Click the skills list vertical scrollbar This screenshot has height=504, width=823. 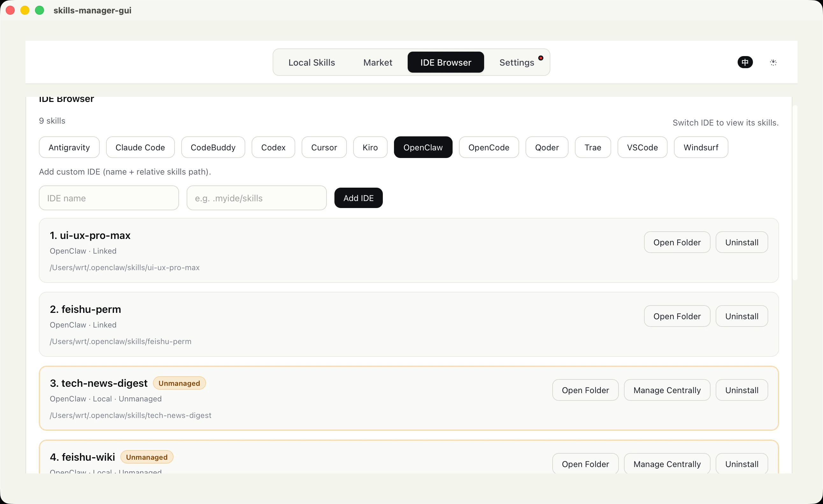click(x=795, y=193)
